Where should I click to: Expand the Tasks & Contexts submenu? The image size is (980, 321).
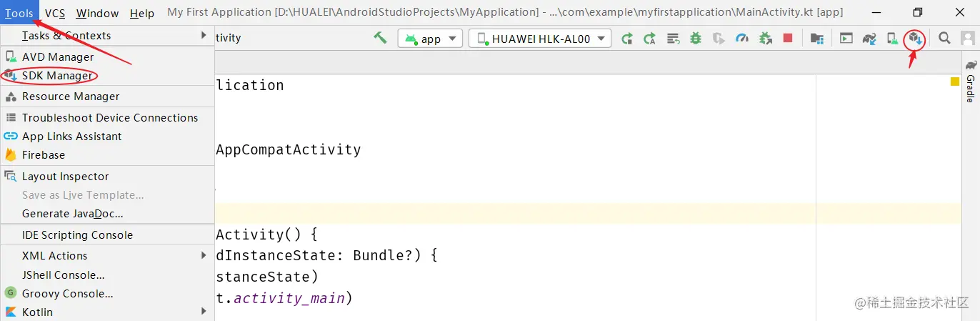(107, 35)
